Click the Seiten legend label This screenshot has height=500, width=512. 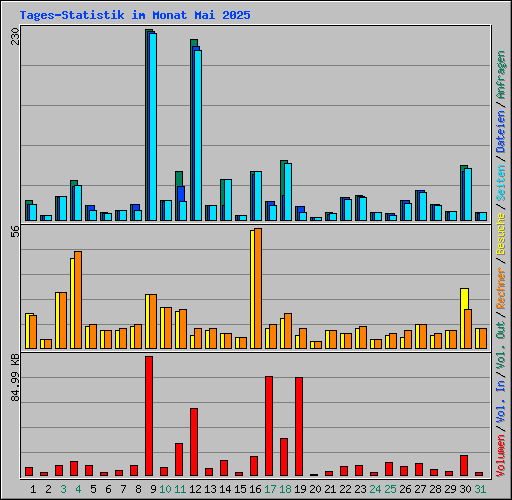pyautogui.click(x=501, y=182)
